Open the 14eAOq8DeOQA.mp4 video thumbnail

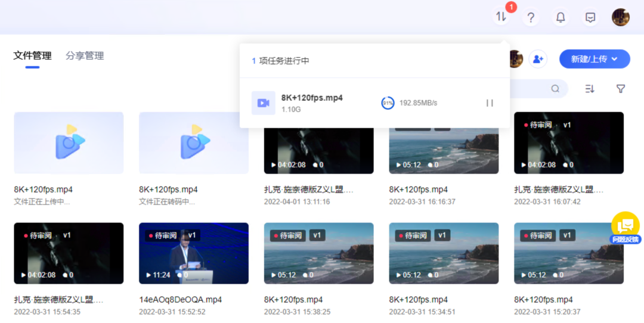[194, 253]
